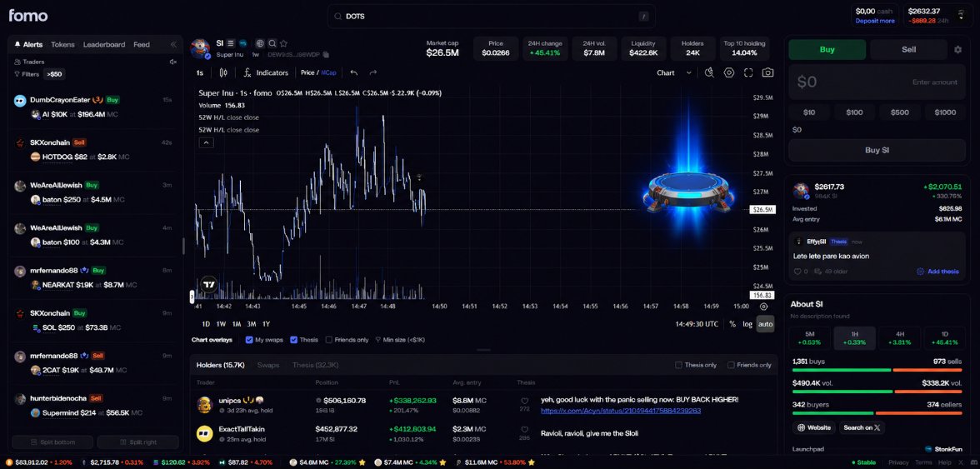Like unipcs thesis with the heart icon
Image resolution: width=980 pixels, height=469 pixels.
524,401
